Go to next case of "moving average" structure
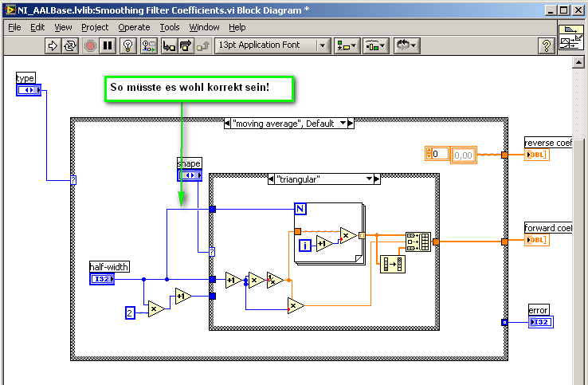Image resolution: width=588 pixels, height=385 pixels. coord(351,123)
